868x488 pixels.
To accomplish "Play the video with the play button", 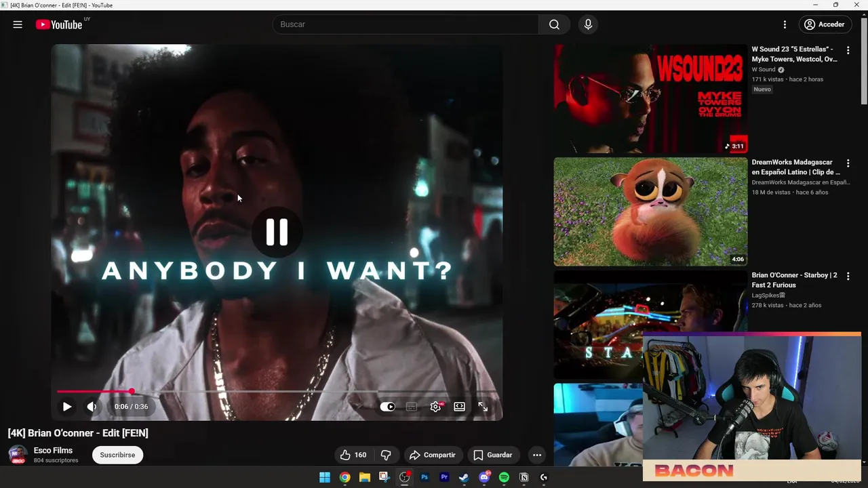I will click(67, 407).
